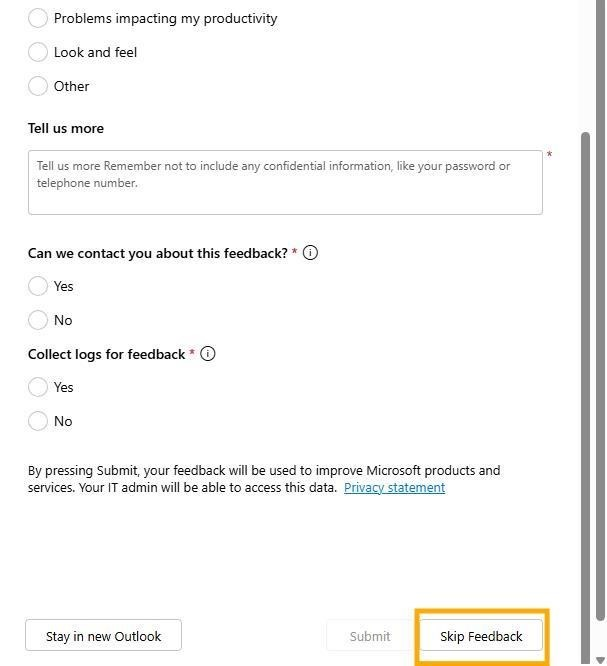Click inside the 'Tell us more' text box

(285, 182)
